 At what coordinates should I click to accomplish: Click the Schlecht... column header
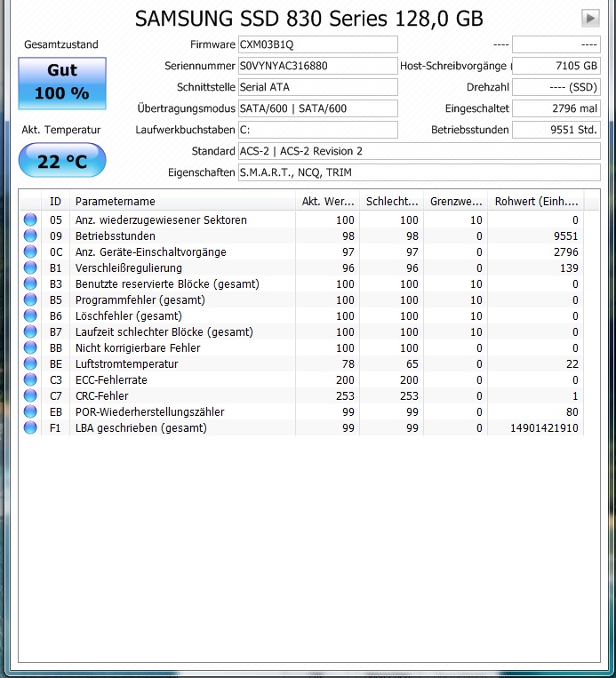(x=391, y=201)
